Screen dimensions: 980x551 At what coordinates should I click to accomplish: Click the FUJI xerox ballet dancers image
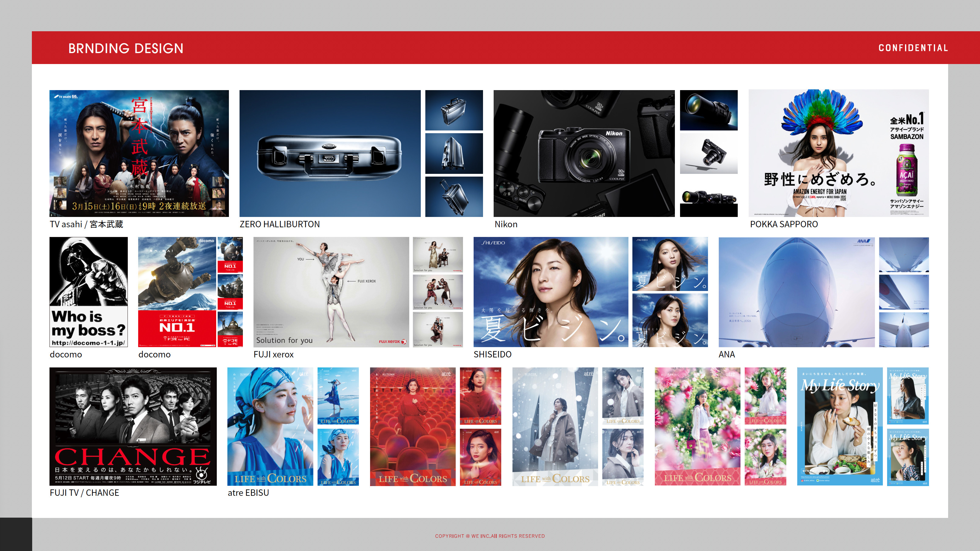pos(331,292)
